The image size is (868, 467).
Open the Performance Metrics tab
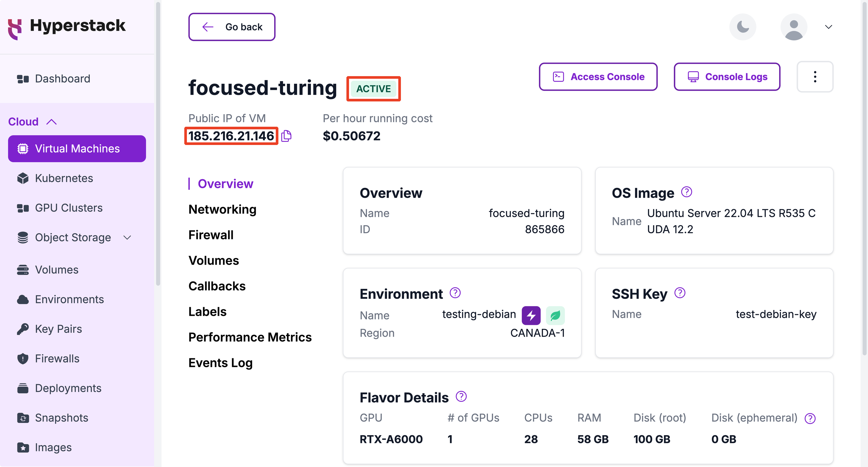coord(250,338)
